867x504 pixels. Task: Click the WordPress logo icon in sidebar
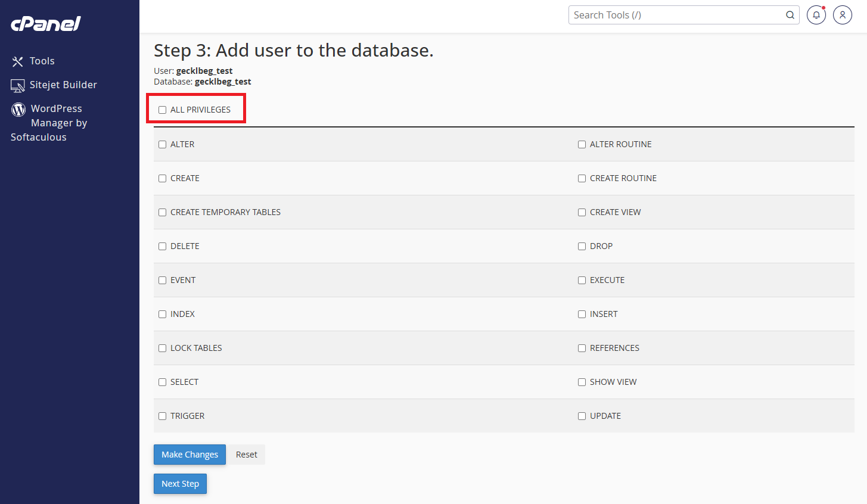pyautogui.click(x=18, y=109)
